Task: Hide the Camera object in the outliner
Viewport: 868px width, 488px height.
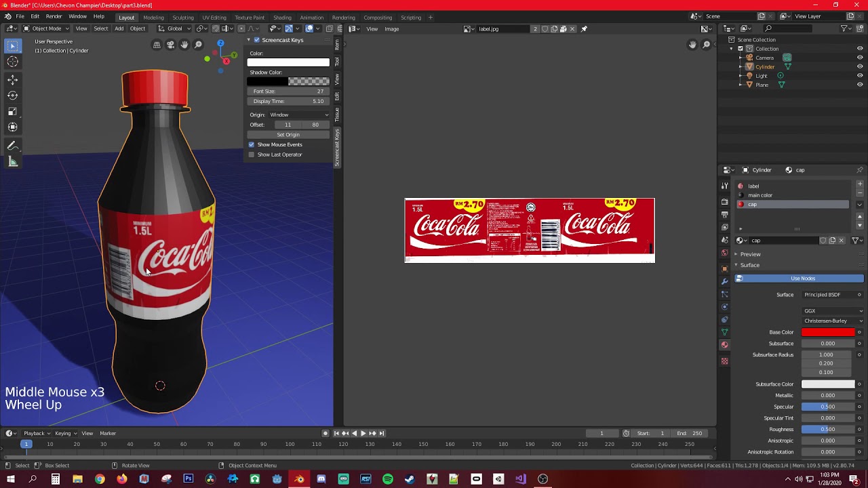Action: point(860,58)
